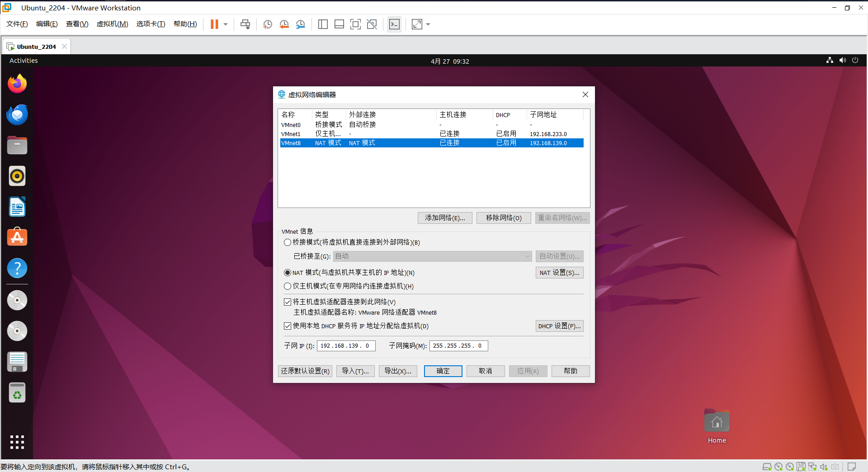The height and width of the screenshot is (472, 868).
Task: Open Activities in the Ubuntu top bar
Action: [x=24, y=61]
